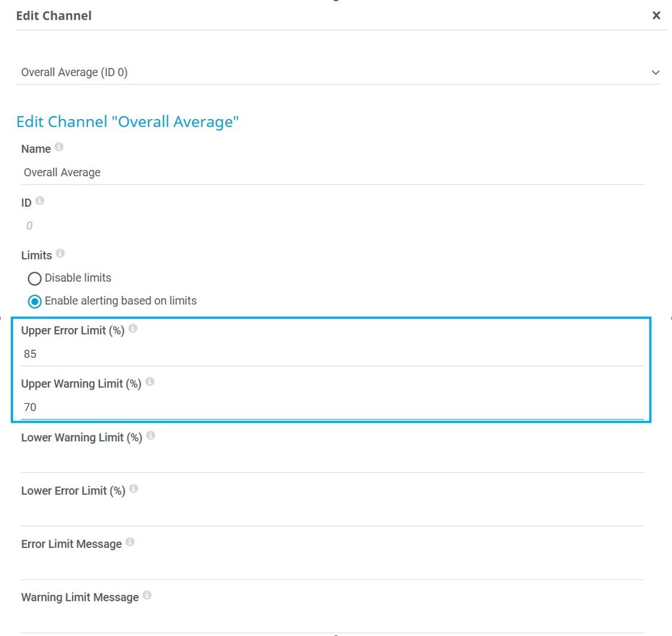Viewport: 672px width, 636px height.
Task: Click the Name field containing Overall Average
Action: pos(332,173)
